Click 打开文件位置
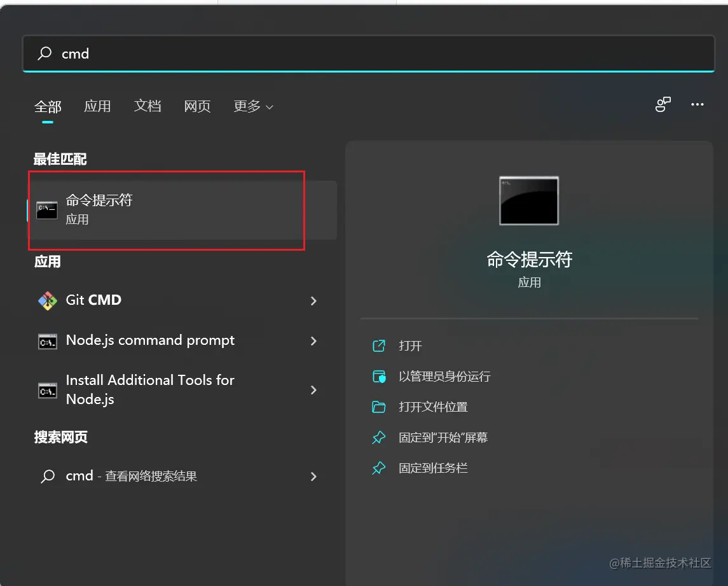The width and height of the screenshot is (728, 586). point(433,407)
